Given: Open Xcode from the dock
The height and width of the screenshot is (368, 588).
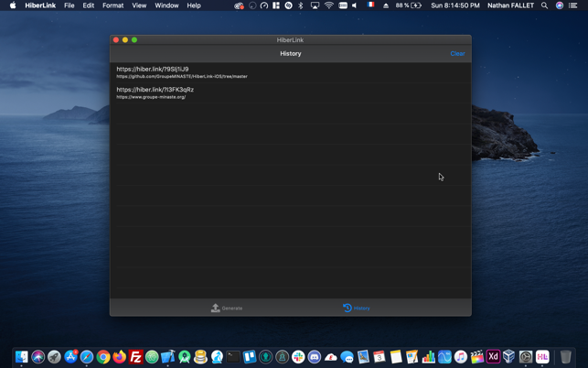Looking at the screenshot, I should pos(167,356).
